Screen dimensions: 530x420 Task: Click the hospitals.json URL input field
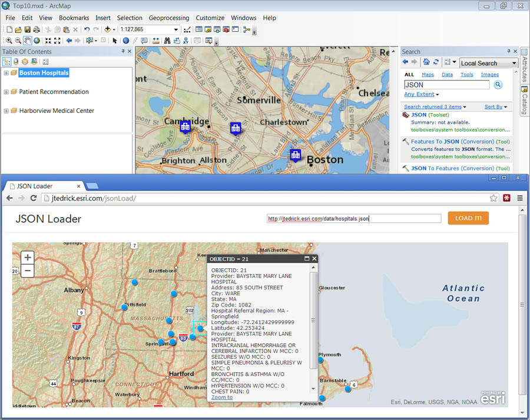[354, 218]
